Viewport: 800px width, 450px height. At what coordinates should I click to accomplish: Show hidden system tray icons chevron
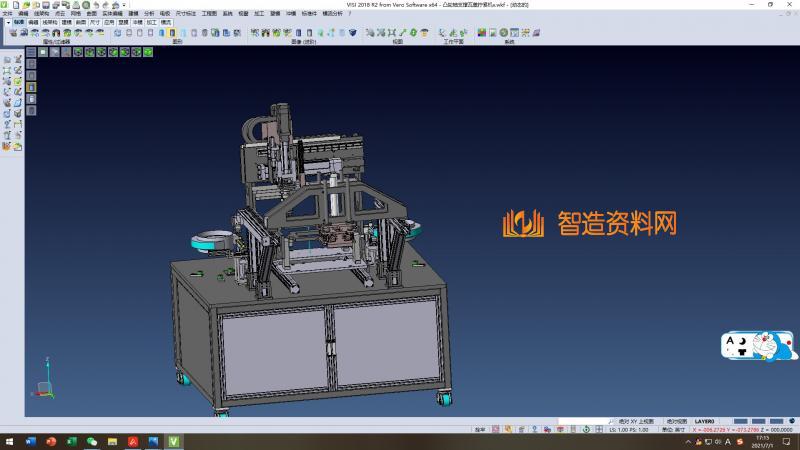(x=688, y=440)
